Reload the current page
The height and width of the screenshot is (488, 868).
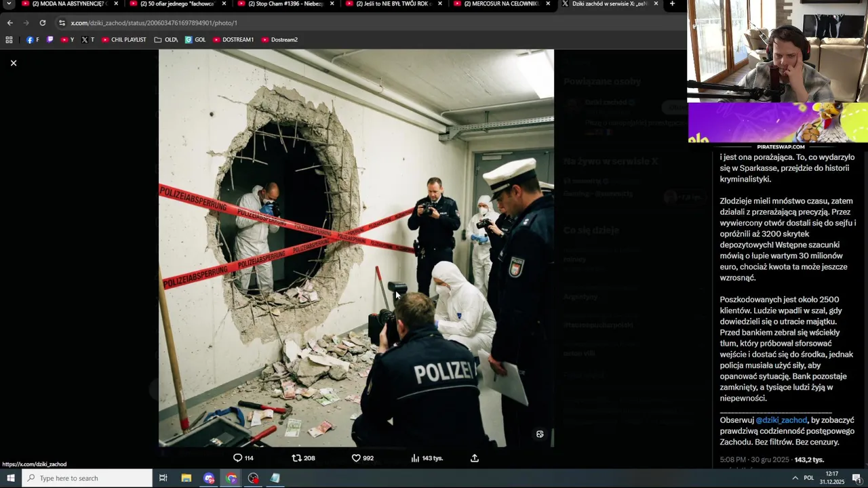[x=42, y=22]
